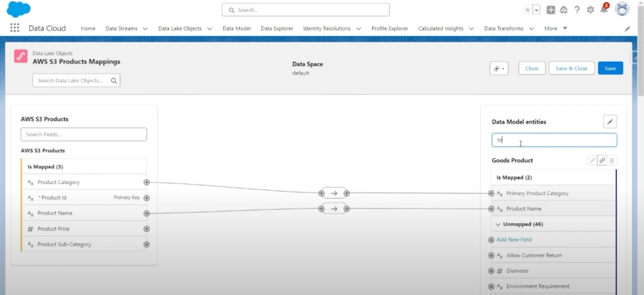Image resolution: width=644 pixels, height=295 pixels.
Task: Click the Close button
Action: [x=532, y=68]
